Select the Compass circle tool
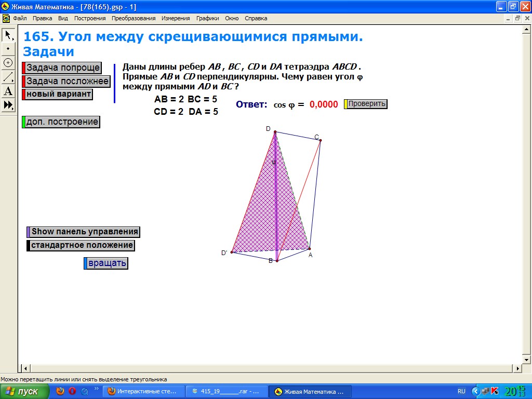 coord(8,63)
